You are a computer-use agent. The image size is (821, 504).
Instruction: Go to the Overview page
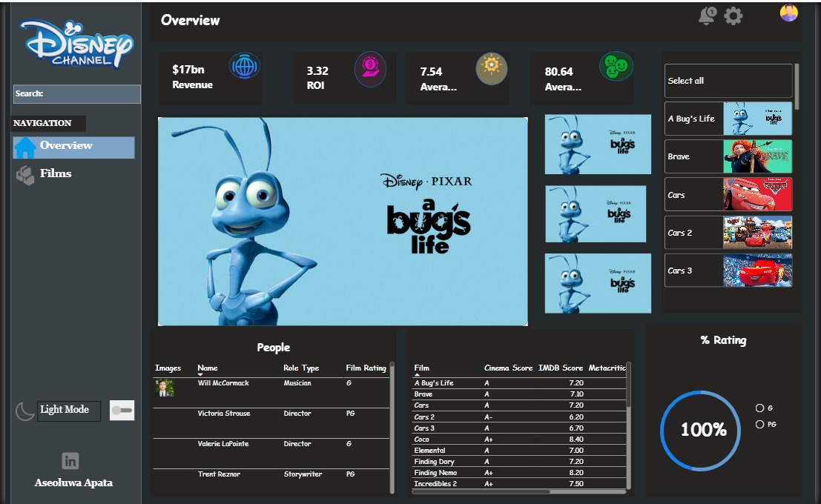pos(74,147)
